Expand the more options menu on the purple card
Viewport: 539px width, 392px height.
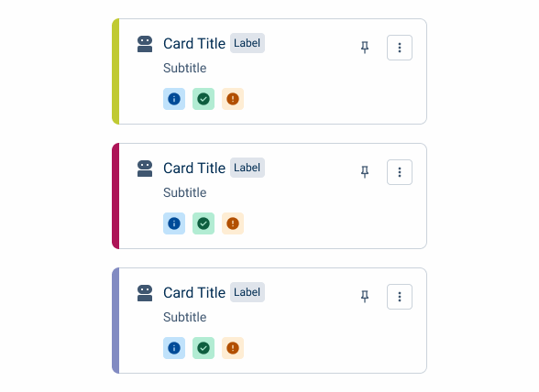(x=400, y=297)
